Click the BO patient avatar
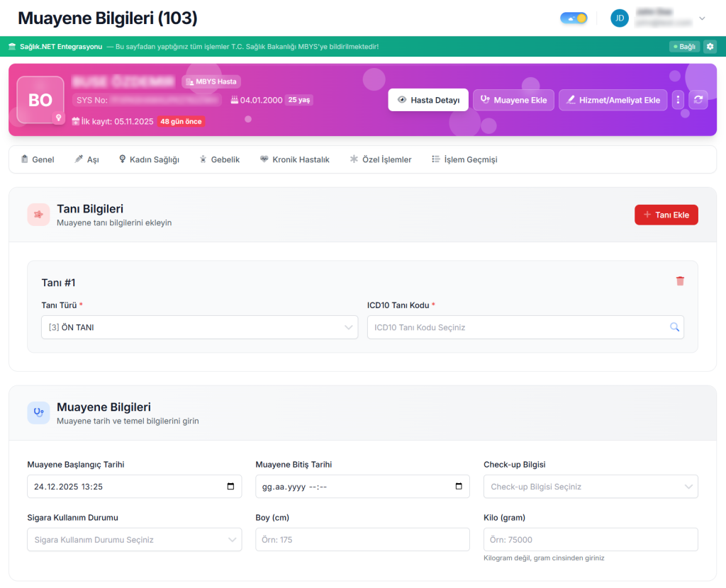Viewport: 726px width, 588px height. pos(40,100)
